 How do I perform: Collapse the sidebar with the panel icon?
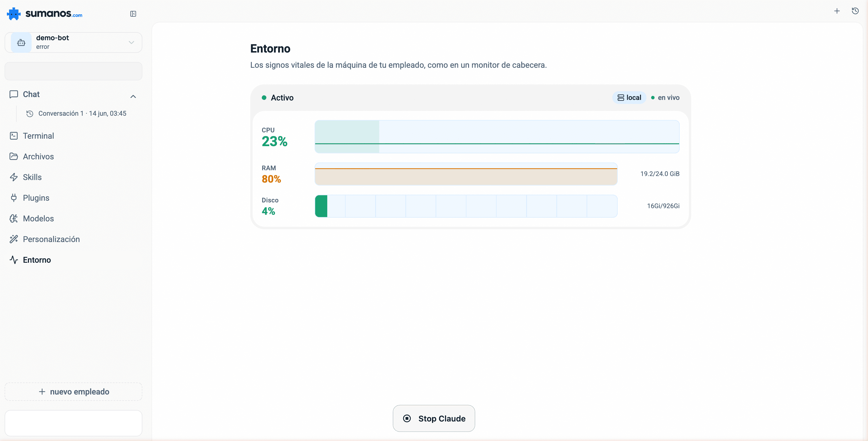[133, 14]
